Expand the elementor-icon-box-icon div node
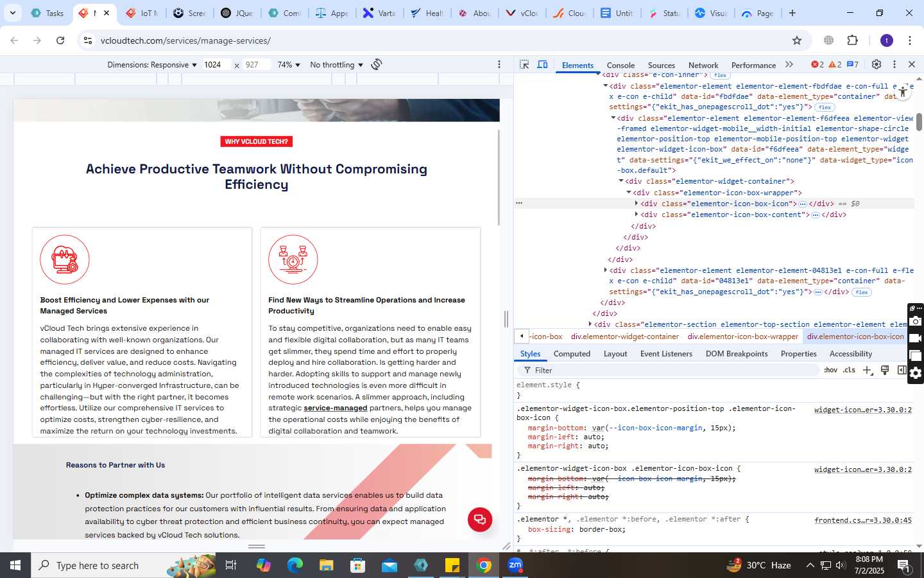This screenshot has height=578, width=924. click(636, 204)
